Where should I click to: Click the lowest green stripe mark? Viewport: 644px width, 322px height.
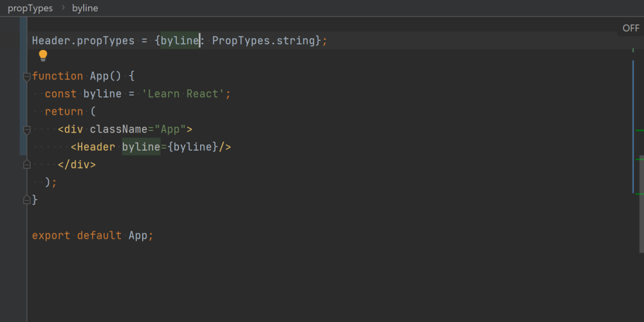(x=639, y=193)
